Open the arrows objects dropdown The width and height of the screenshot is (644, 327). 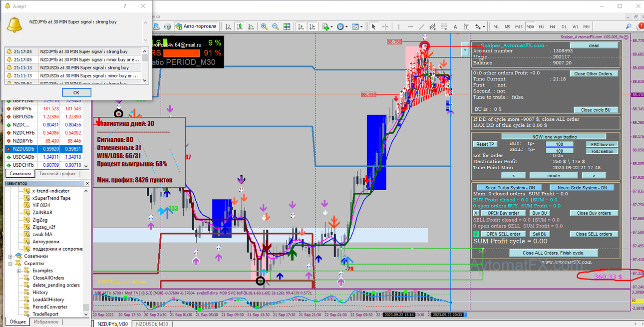click(480, 26)
